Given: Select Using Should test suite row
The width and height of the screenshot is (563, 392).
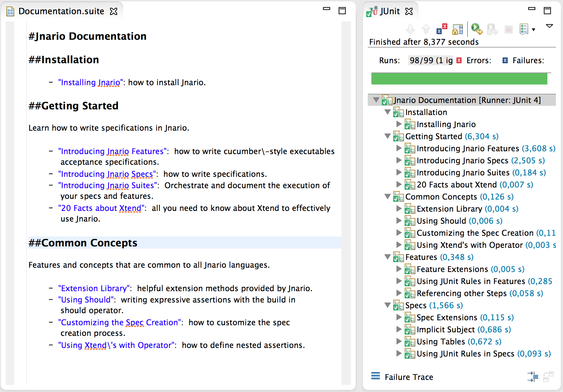Looking at the screenshot, I should [x=462, y=221].
